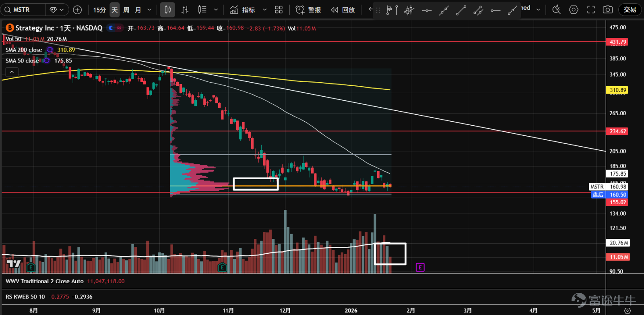The height and width of the screenshot is (315, 644).
Task: Click the green earnings E marker near August
Action: tap(31, 267)
